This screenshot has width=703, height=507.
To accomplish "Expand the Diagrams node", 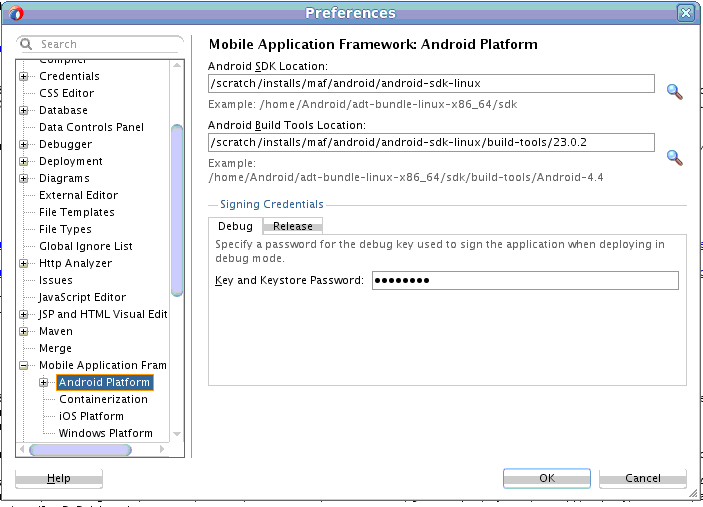I will point(24,179).
